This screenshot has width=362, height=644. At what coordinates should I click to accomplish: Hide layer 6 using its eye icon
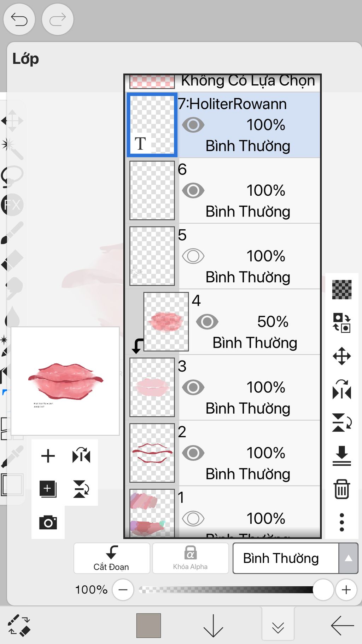tap(193, 191)
